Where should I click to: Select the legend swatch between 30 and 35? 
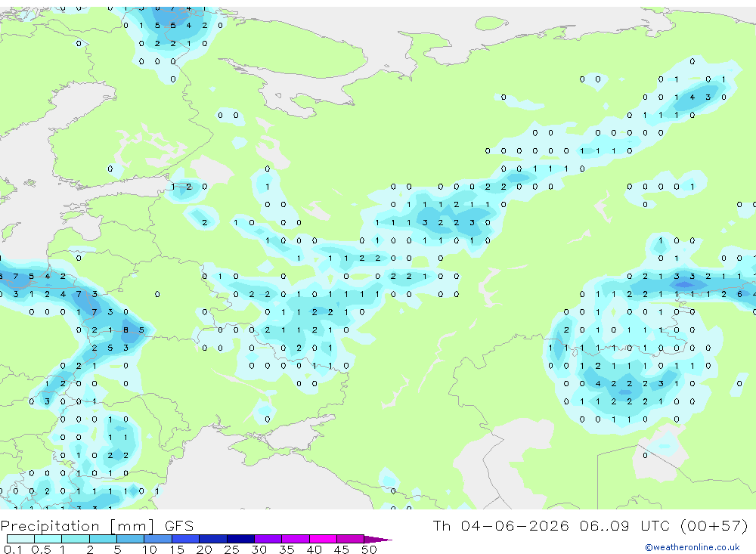click(x=268, y=539)
